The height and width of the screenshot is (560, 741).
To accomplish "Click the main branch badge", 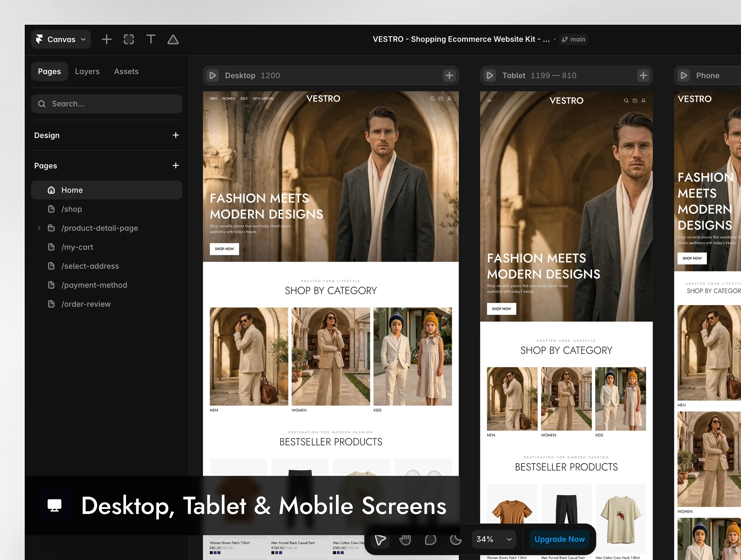I will coord(573,39).
